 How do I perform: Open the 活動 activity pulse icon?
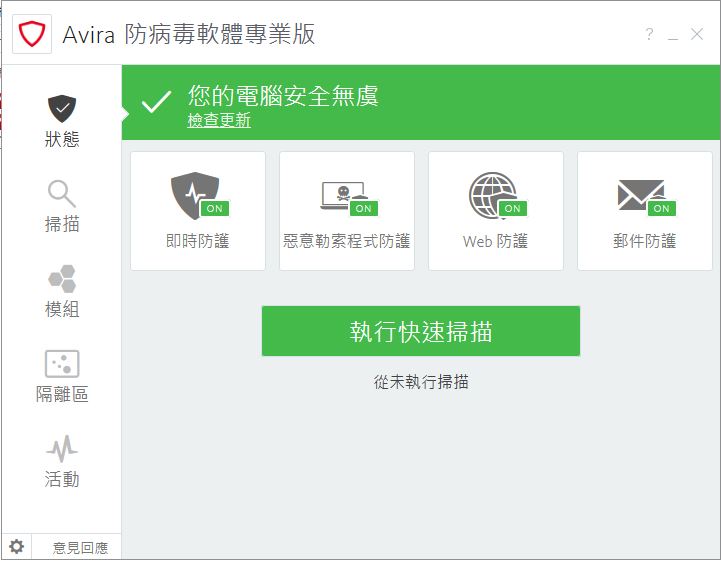point(62,449)
